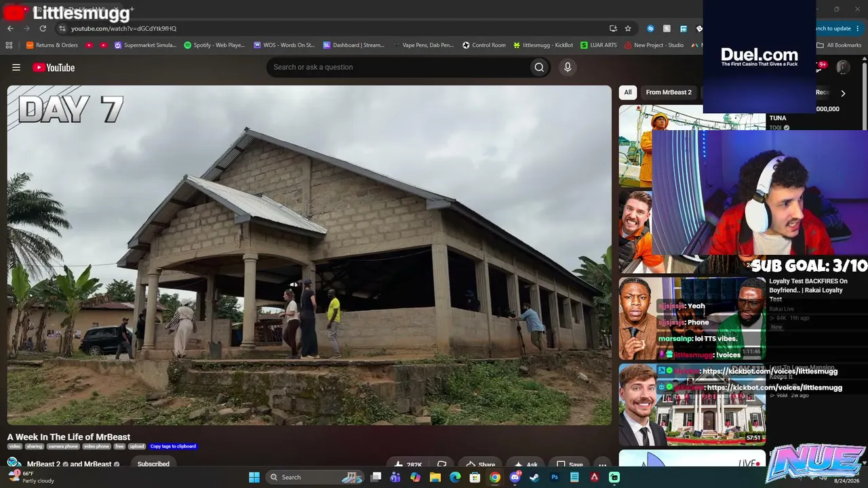Click the 'camera phone' tag below the title
The height and width of the screenshot is (488, 868).
tap(63, 447)
